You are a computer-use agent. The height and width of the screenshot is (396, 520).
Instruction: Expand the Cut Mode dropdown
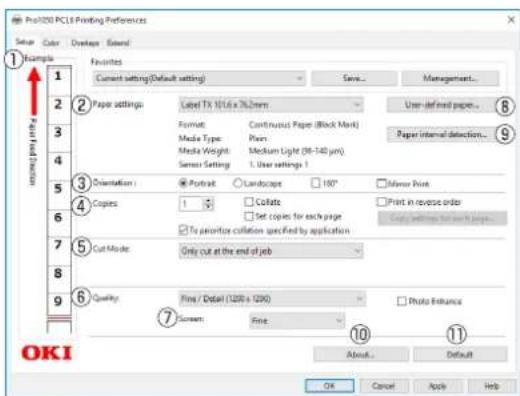(271, 251)
